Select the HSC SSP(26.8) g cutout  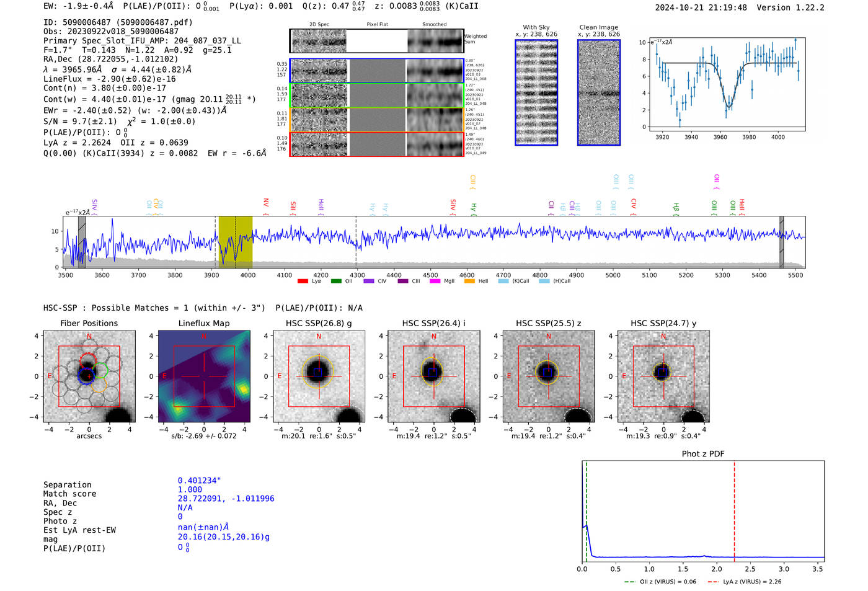(319, 376)
